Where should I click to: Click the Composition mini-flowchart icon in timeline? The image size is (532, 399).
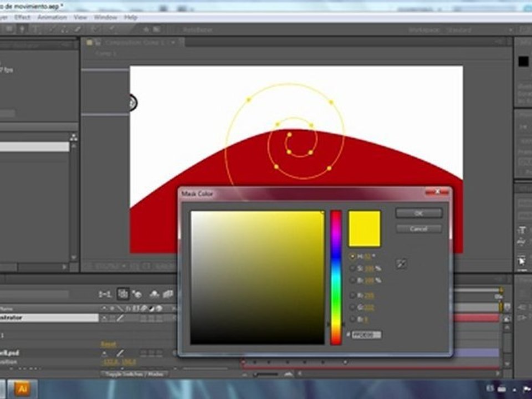coord(105,294)
